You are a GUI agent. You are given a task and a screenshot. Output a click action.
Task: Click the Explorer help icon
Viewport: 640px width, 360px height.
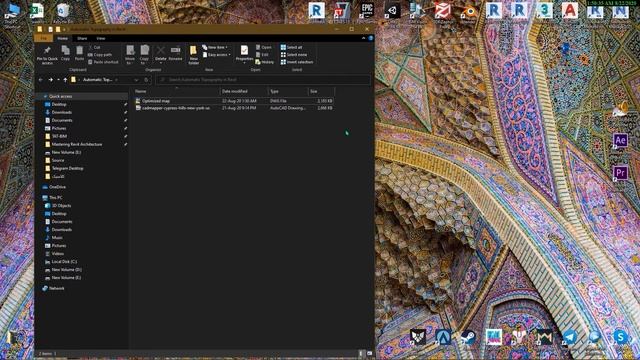(371, 38)
